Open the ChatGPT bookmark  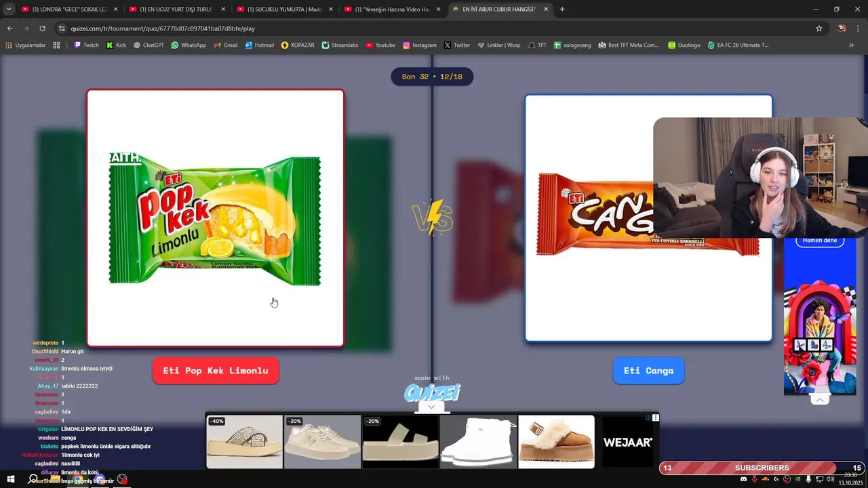pos(149,45)
